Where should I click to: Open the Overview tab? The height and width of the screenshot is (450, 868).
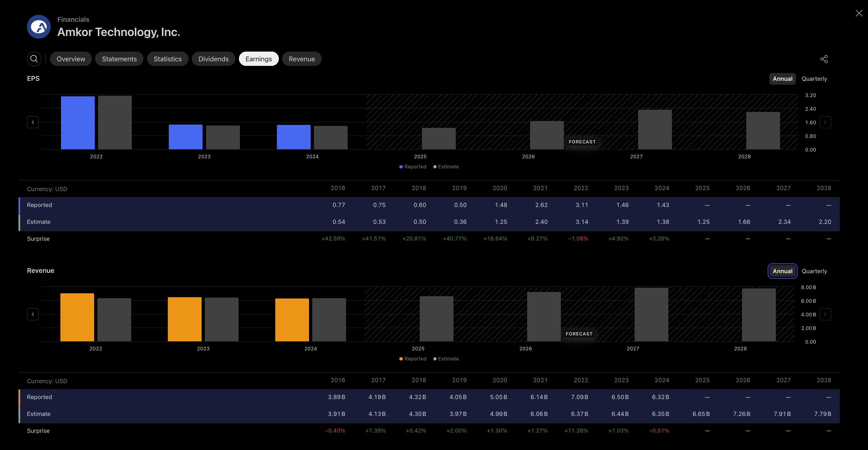coord(71,59)
